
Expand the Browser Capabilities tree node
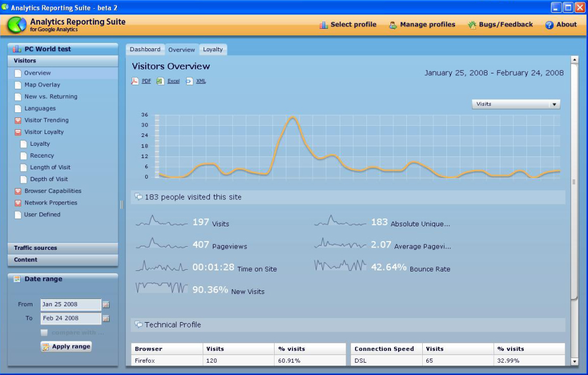18,191
